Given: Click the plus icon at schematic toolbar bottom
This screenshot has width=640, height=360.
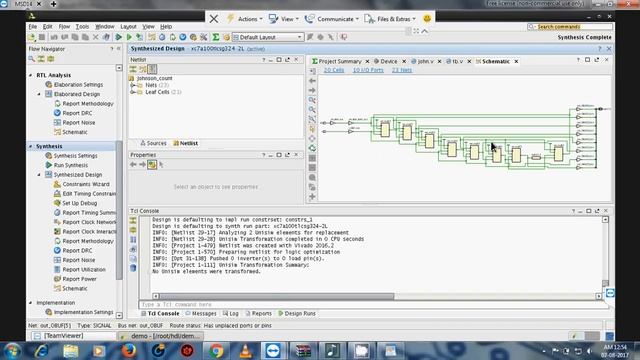Looking at the screenshot, I should tap(312, 197).
